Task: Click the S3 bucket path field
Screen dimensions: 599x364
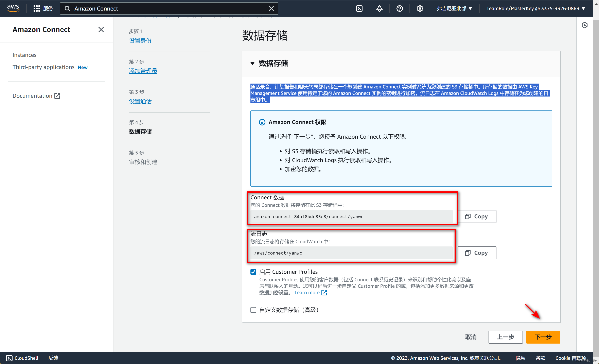Action: coord(351,216)
